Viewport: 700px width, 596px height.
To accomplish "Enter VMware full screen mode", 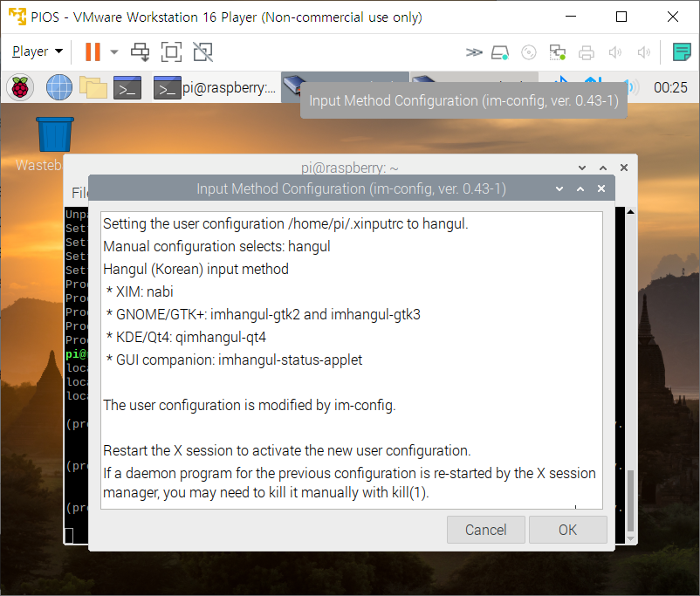I will click(x=171, y=51).
